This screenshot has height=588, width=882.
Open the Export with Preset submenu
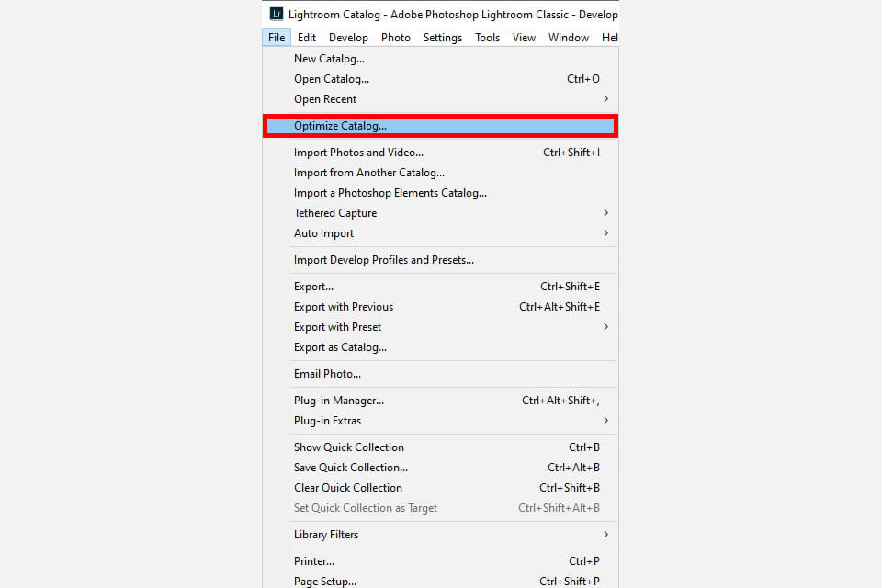point(337,326)
